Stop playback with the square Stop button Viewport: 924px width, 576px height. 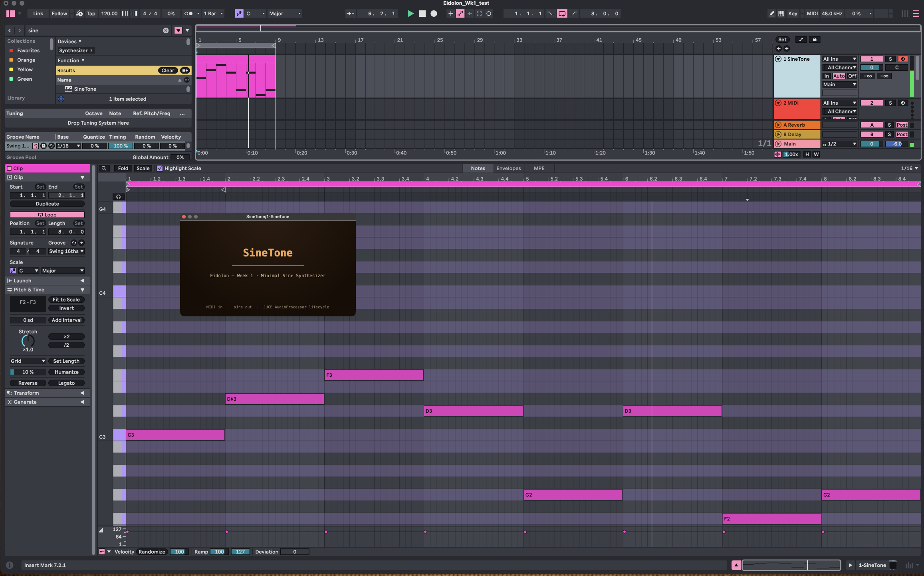422,14
